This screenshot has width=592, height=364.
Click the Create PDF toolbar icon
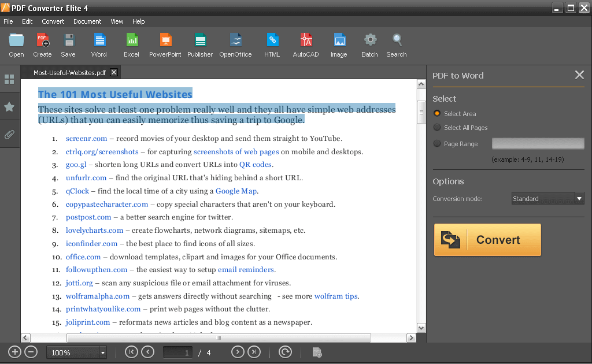coord(42,45)
